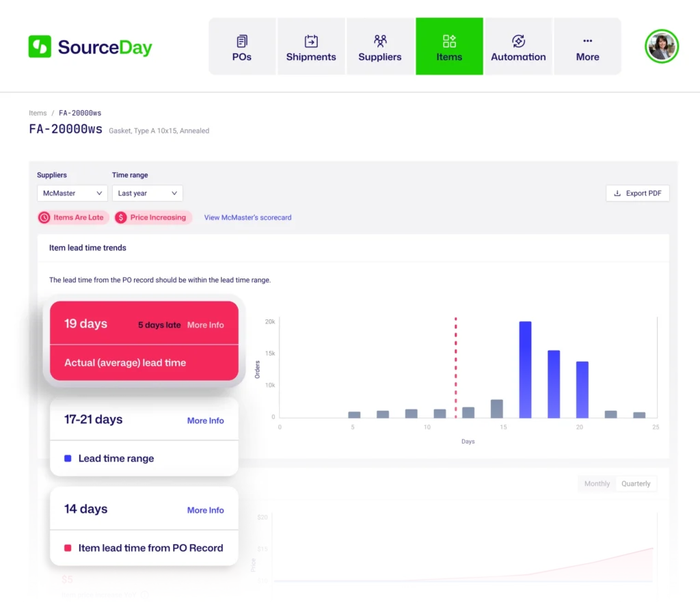
Task: Click the Item lead time from PO Record label
Action: pos(150,548)
